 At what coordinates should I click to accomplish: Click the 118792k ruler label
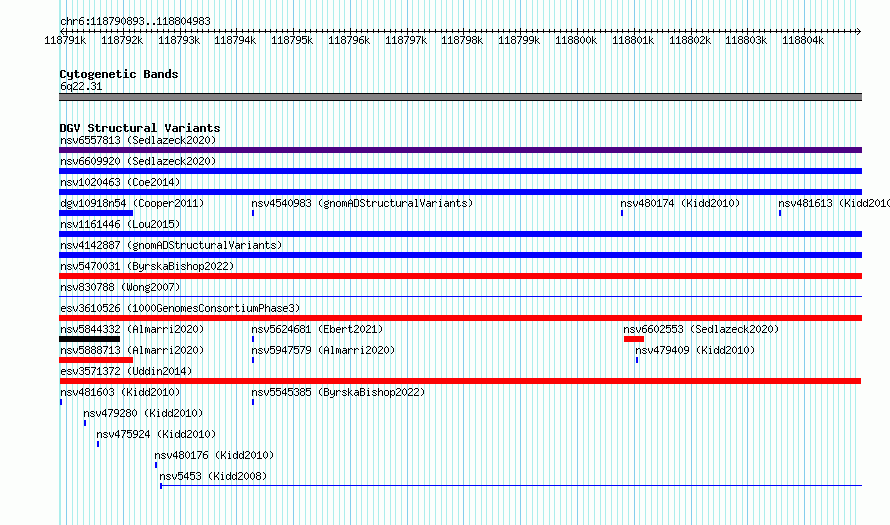[x=122, y=40]
